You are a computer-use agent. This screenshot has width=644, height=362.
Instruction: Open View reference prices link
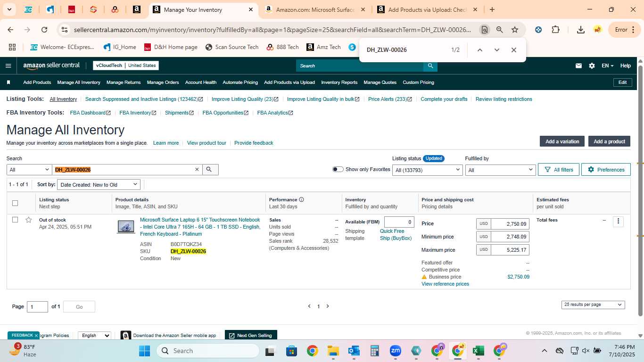445,284
